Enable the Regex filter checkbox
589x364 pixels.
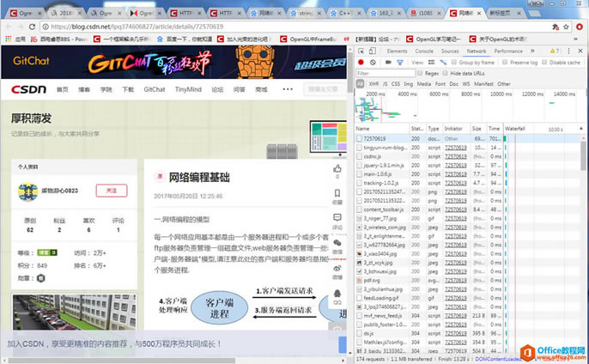pos(420,73)
